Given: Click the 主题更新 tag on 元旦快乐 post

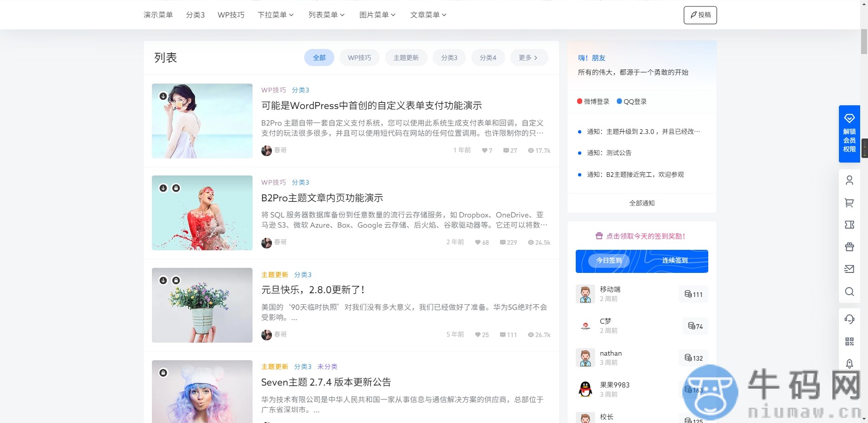Looking at the screenshot, I should [x=275, y=275].
